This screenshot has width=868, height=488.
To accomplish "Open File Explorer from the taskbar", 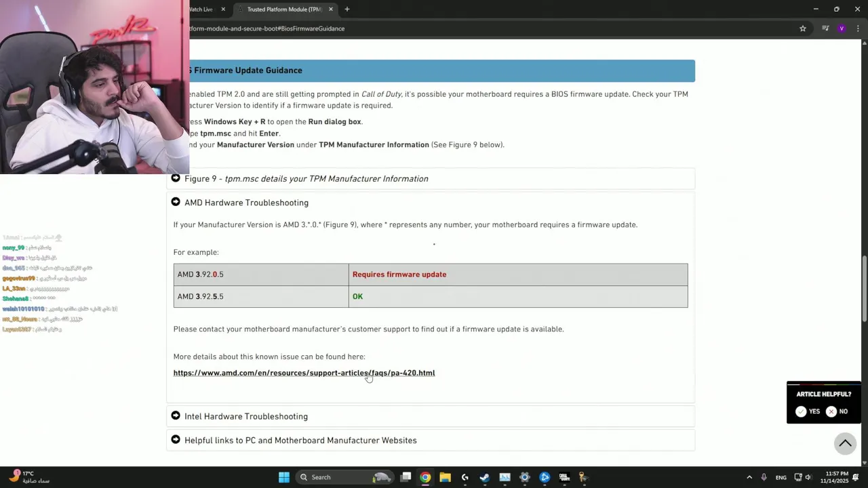I will point(445,477).
